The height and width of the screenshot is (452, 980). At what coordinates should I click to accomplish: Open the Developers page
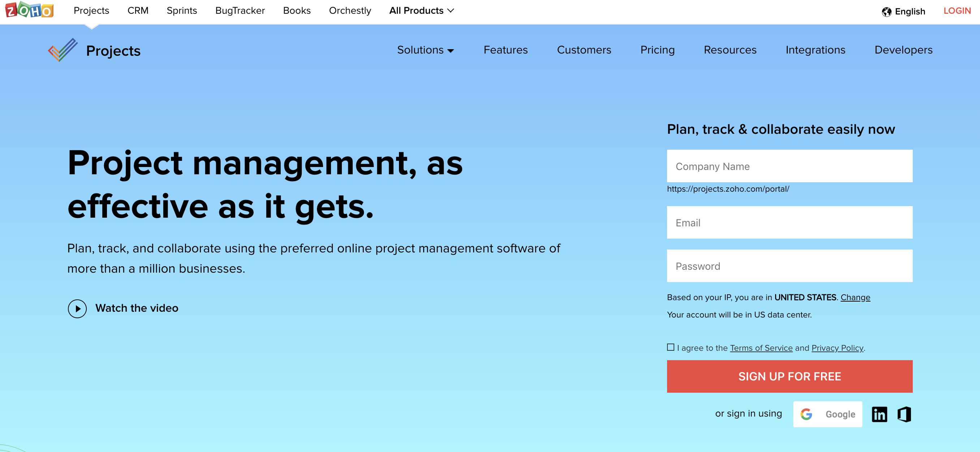903,50
